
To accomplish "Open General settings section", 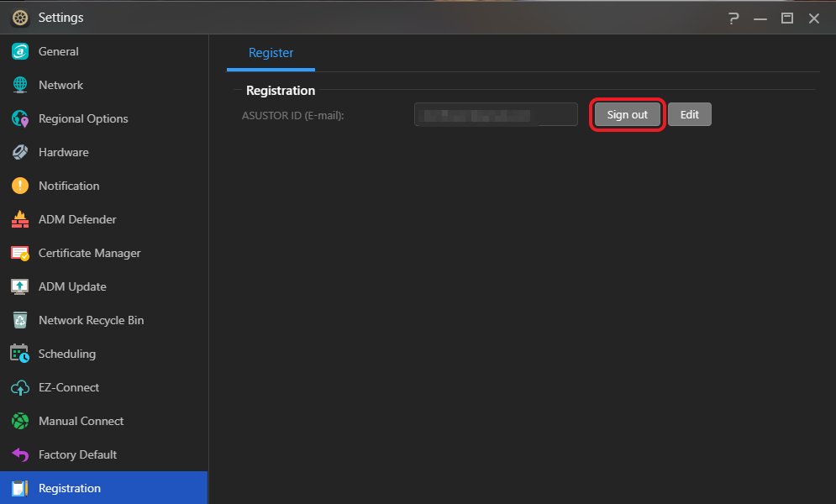I will pos(104,51).
